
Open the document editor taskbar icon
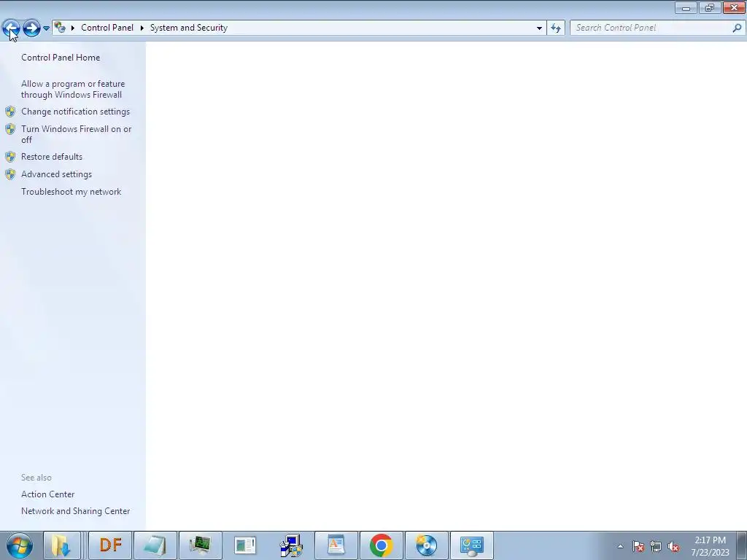(x=336, y=545)
